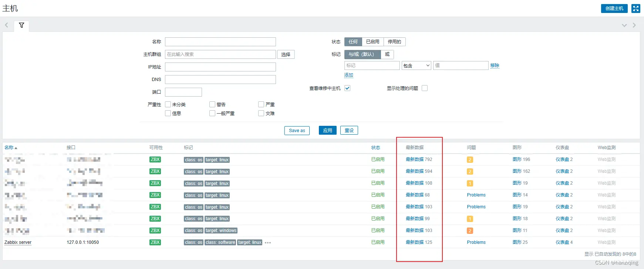Viewport: 644px width, 269px height.
Task: Click the class: software tag
Action: (220, 242)
